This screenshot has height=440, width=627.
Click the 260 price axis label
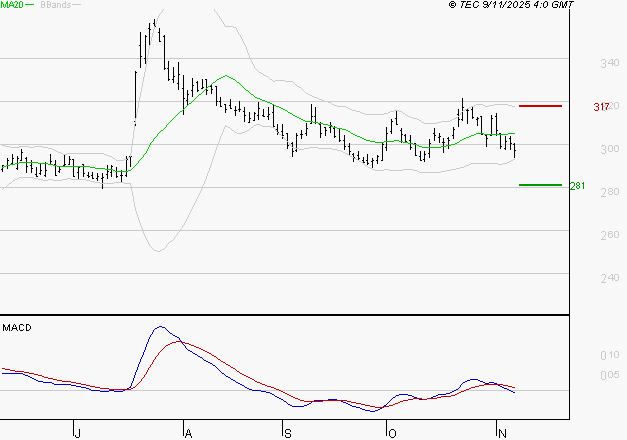coord(610,235)
